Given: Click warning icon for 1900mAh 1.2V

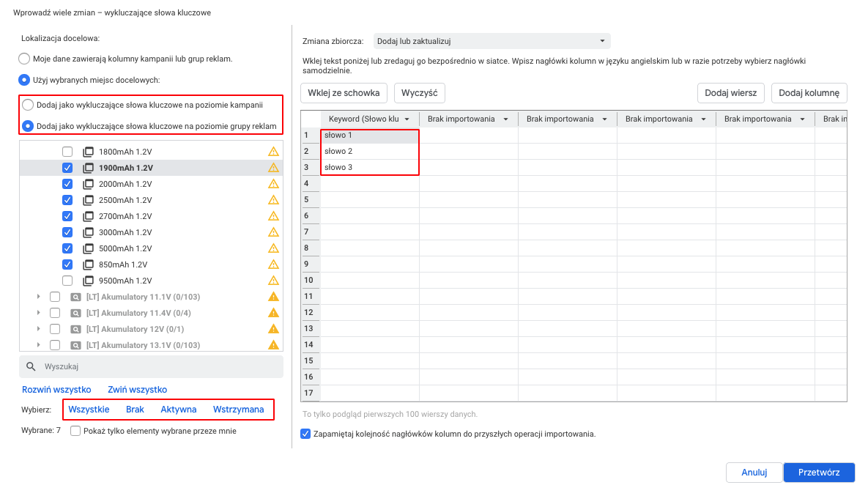Looking at the screenshot, I should pyautogui.click(x=273, y=168).
